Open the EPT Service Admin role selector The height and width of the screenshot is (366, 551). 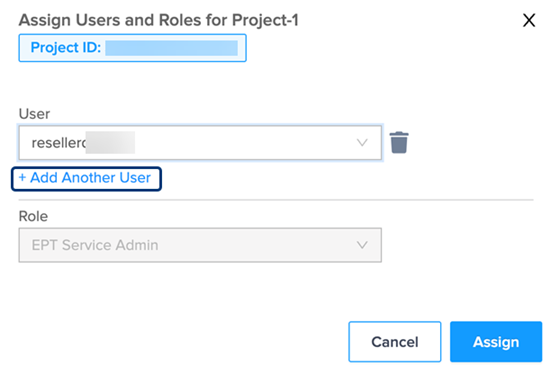point(200,245)
